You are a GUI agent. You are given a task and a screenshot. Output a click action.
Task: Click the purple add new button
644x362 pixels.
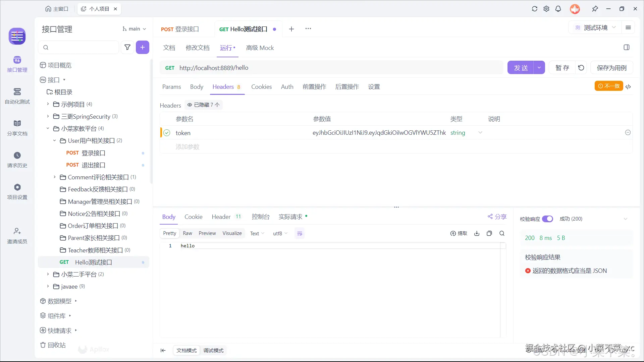coord(143,47)
